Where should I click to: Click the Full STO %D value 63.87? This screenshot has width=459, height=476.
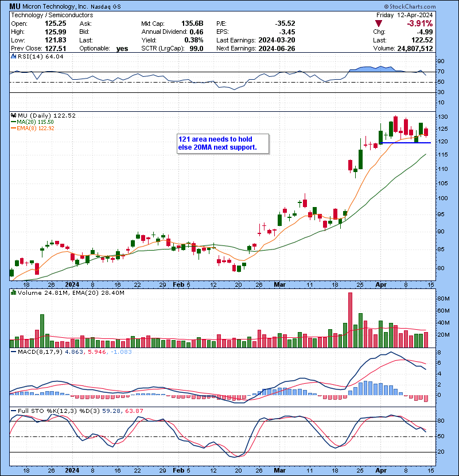[134, 411]
